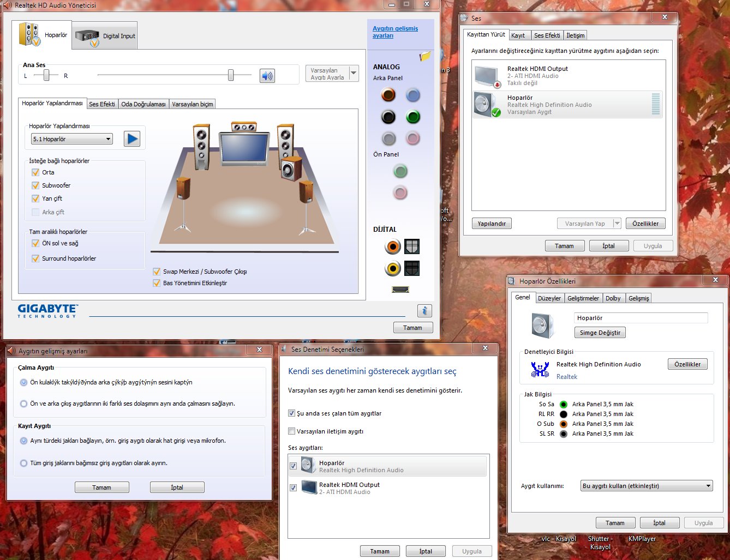Open the 5.1 Hoparlör configuration dropdown
Screen dimensions: 730x560
72,139
